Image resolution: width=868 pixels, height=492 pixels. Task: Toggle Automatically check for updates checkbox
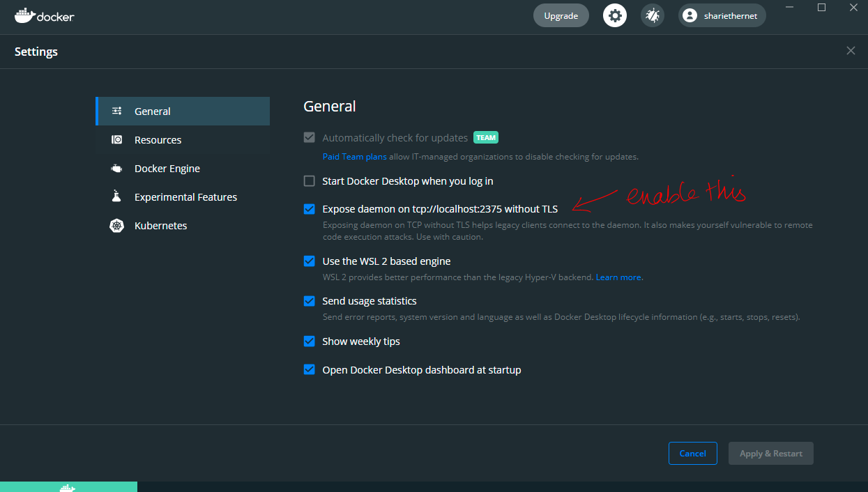tap(310, 137)
